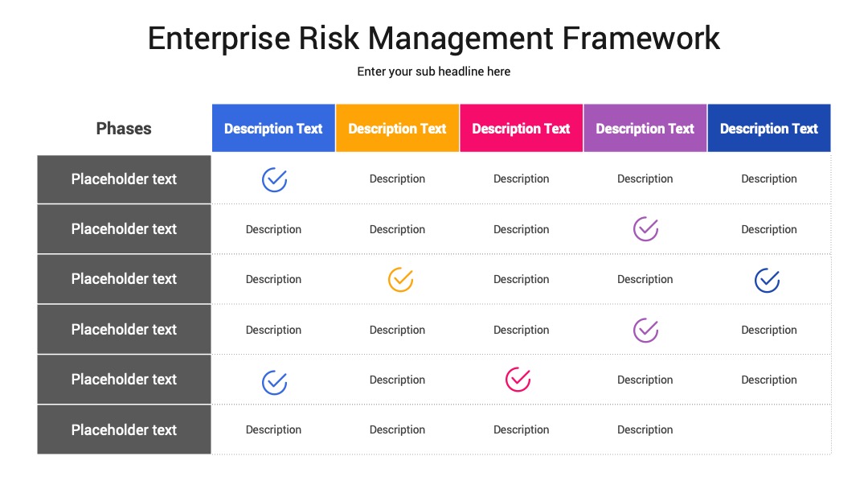The image size is (868, 489).
Task: Select the dark blue checkmark in the third row
Action: 767,280
